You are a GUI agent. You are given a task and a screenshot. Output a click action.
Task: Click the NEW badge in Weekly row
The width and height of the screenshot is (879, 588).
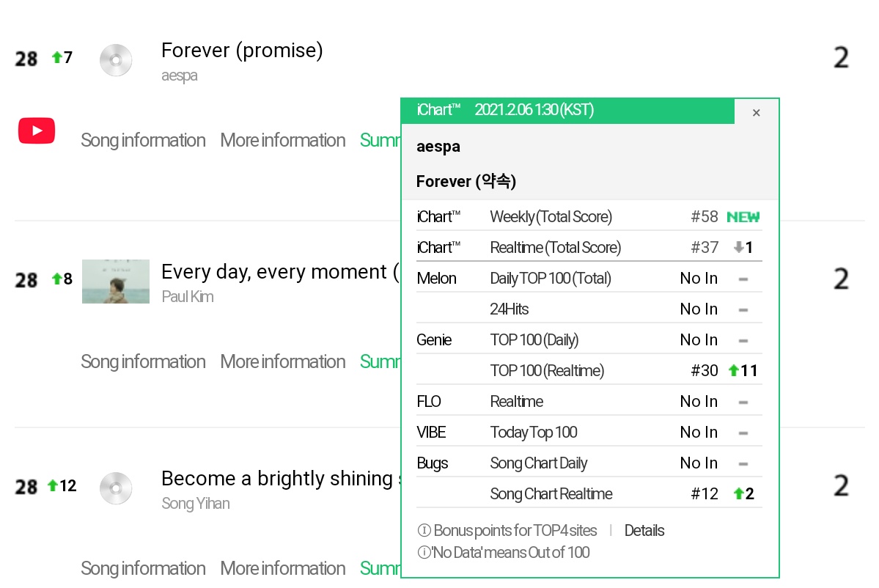(x=743, y=217)
